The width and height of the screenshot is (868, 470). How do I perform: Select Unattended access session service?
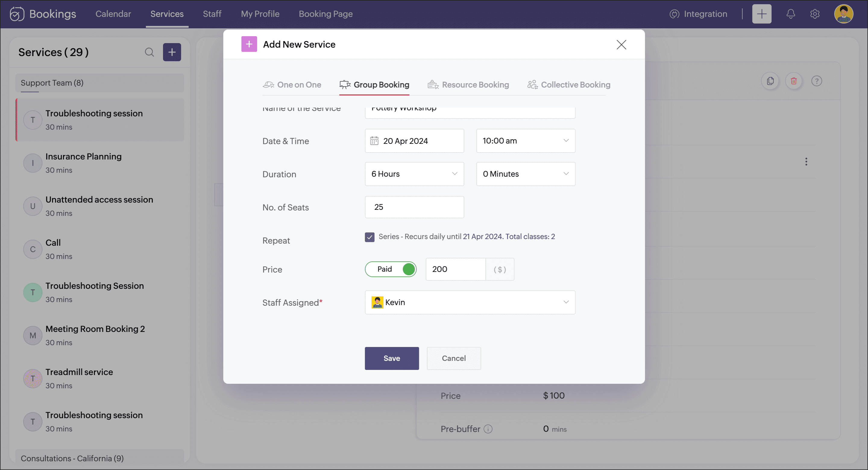click(99, 206)
